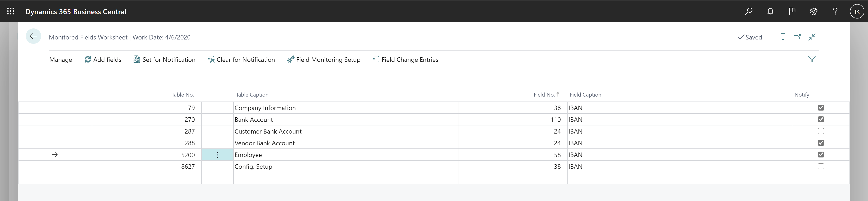Uncheck Notify for Employee row
Image resolution: width=868 pixels, height=201 pixels.
click(821, 155)
